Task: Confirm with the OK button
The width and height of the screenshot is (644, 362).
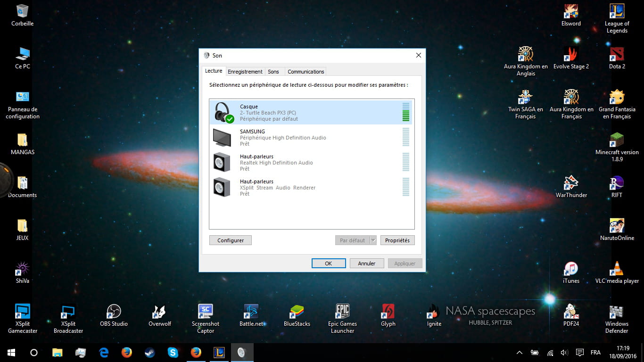Action: click(329, 263)
